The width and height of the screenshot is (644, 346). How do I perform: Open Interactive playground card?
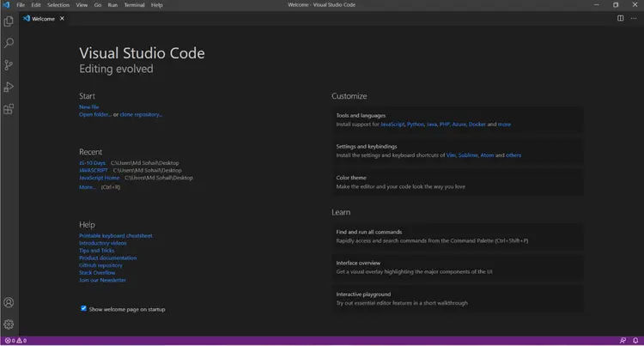[x=457, y=299]
